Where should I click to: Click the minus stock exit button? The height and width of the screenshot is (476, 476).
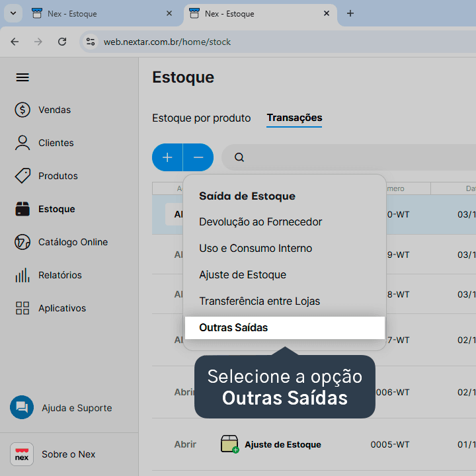pos(198,157)
